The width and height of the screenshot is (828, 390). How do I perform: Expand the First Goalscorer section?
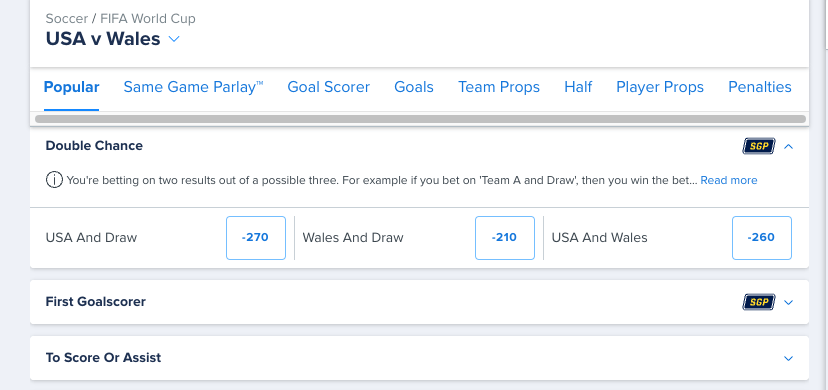(x=788, y=302)
